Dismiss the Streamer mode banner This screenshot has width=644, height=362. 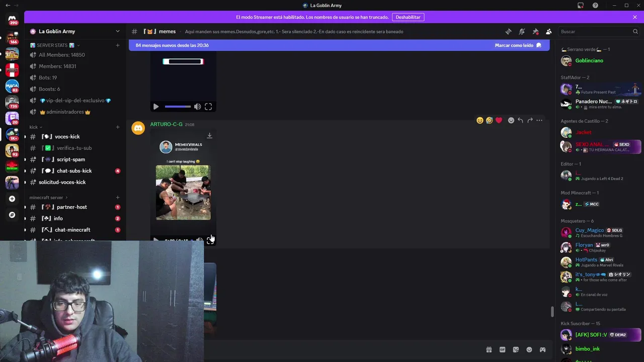(x=635, y=17)
